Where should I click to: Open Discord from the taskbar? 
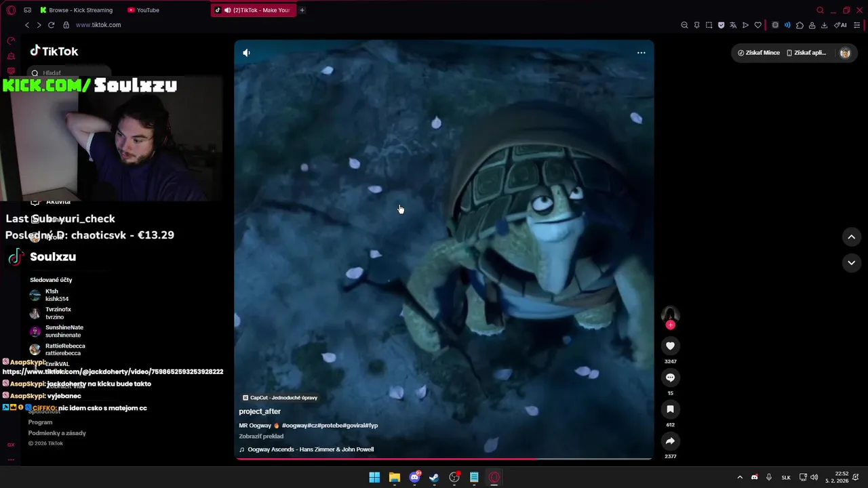click(414, 477)
